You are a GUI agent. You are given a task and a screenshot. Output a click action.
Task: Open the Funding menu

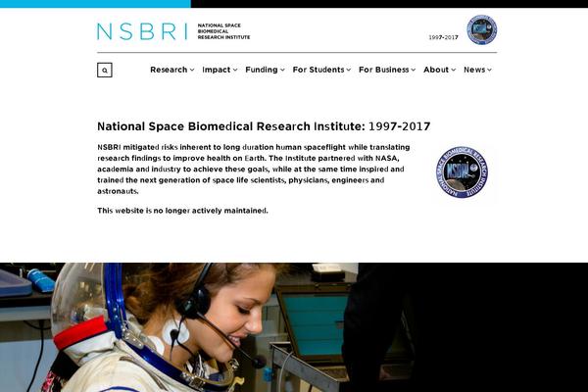266,70
